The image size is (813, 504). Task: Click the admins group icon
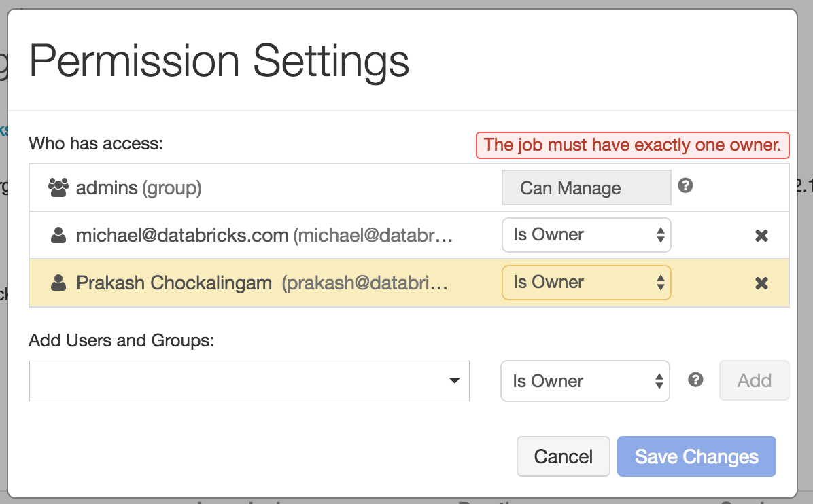[59, 187]
